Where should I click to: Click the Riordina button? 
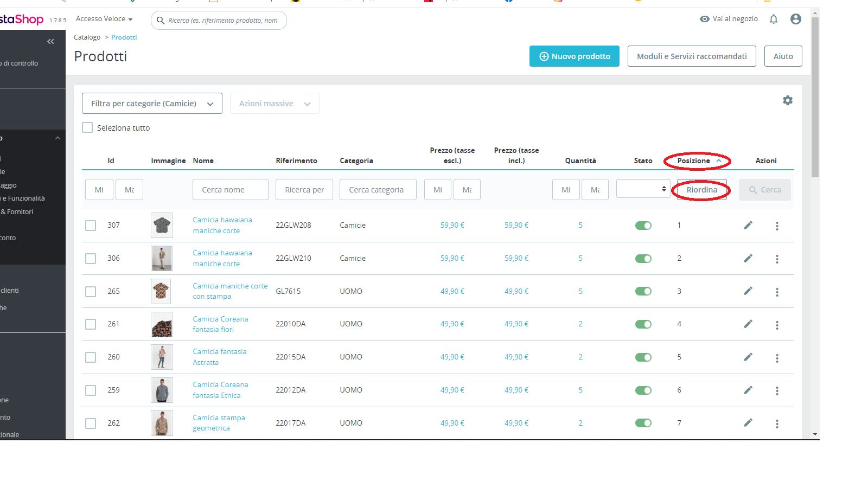(702, 190)
